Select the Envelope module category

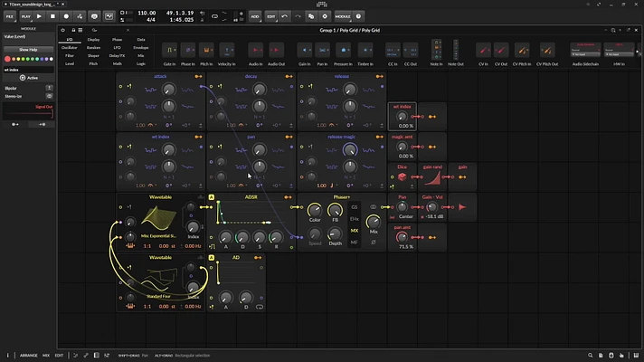(x=141, y=48)
